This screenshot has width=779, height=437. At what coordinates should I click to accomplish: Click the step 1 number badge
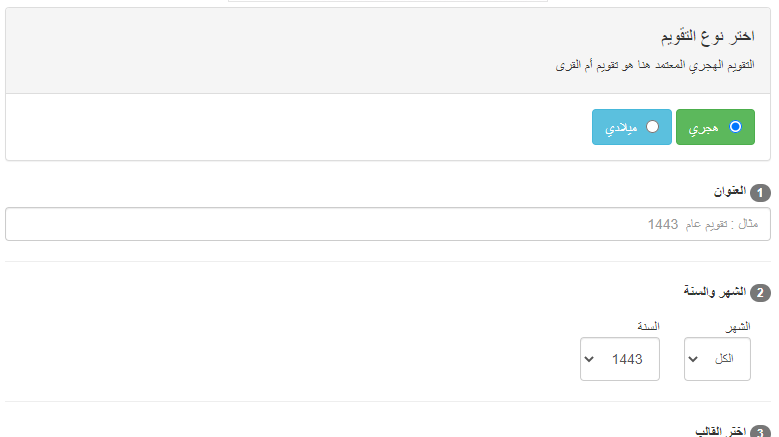760,193
